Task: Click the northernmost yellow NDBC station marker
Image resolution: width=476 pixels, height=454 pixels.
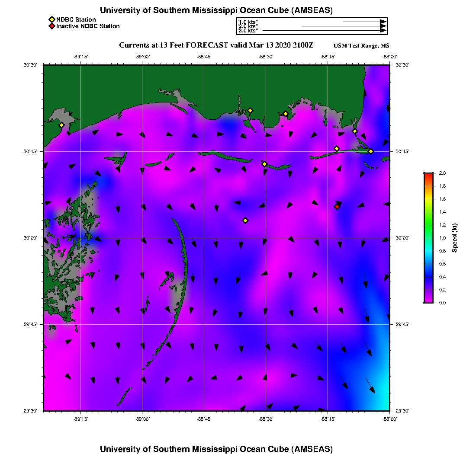Action: [x=250, y=110]
